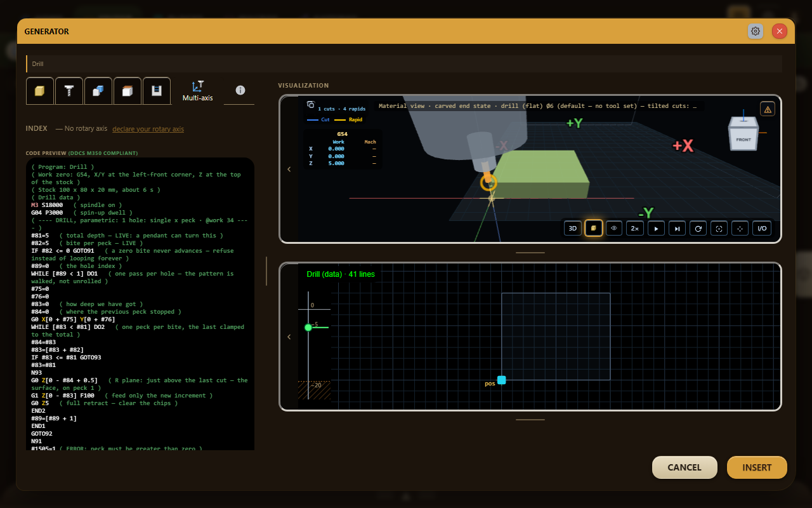812x508 pixels.
Task: Open the info icon tab
Action: tap(240, 91)
